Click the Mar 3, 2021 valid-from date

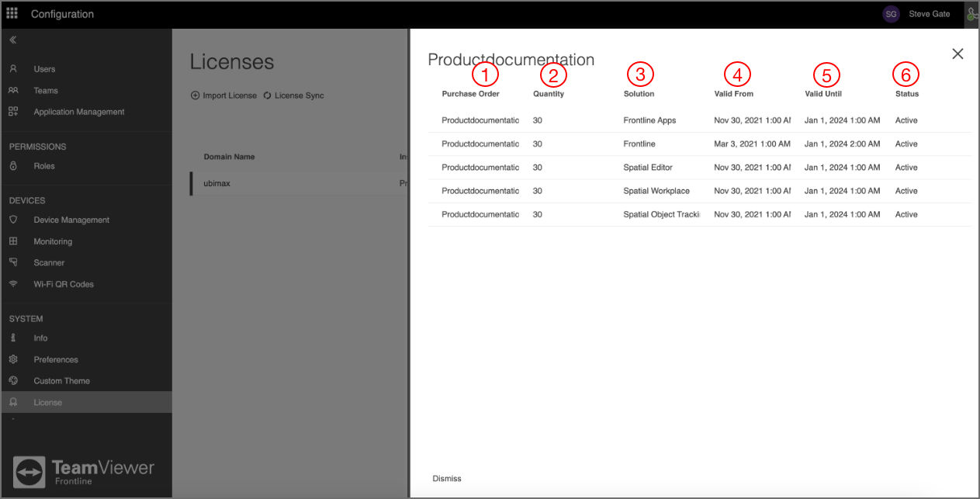(752, 144)
